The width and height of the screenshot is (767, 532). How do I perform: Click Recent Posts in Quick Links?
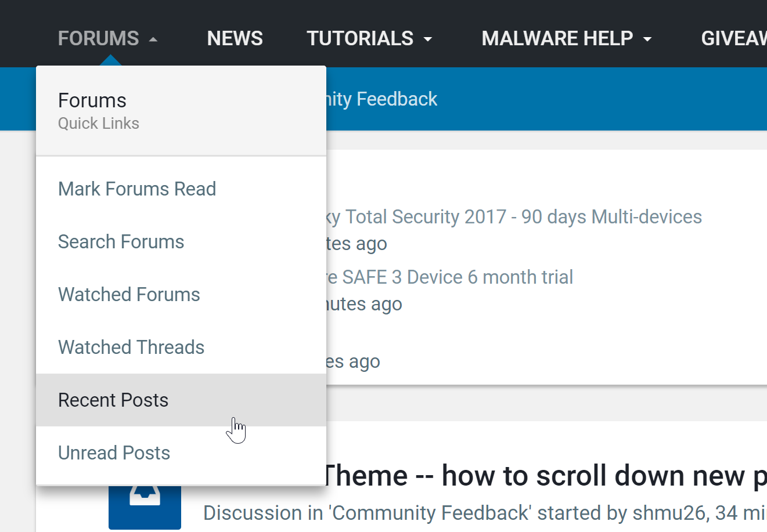click(113, 400)
